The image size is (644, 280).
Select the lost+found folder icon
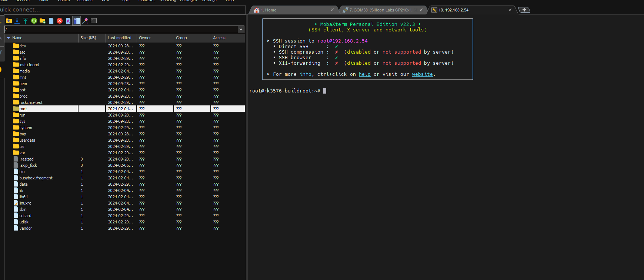pyautogui.click(x=16, y=65)
